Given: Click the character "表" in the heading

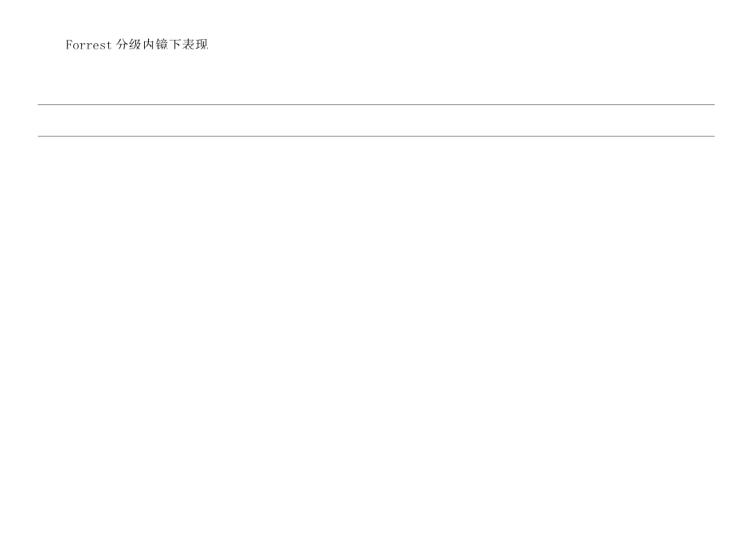Looking at the screenshot, I should coord(189,45).
